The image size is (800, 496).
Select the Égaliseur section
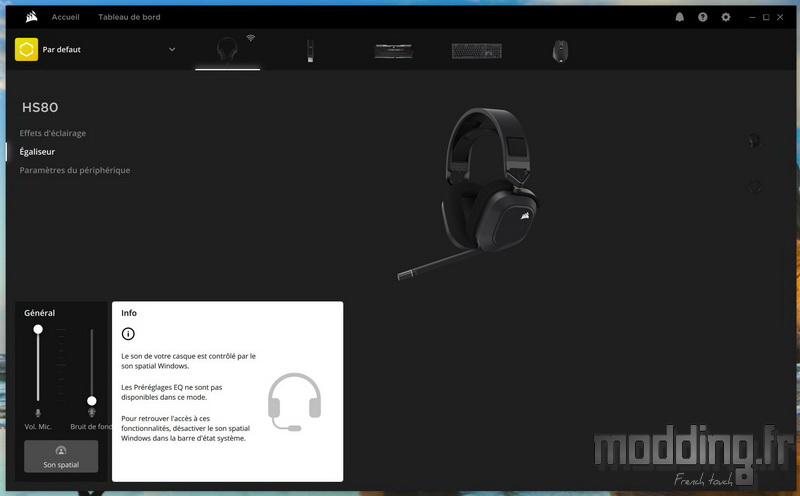[37, 152]
